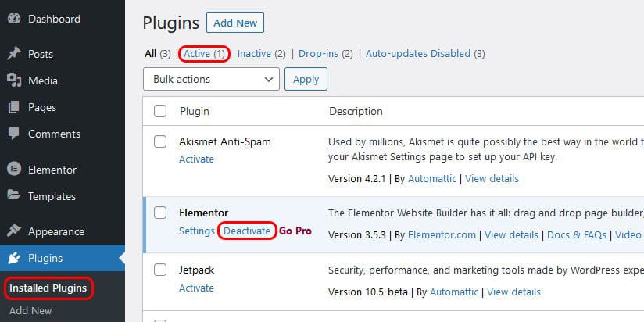
Task: Click the Version 10.5-beta text
Action: coord(368,292)
